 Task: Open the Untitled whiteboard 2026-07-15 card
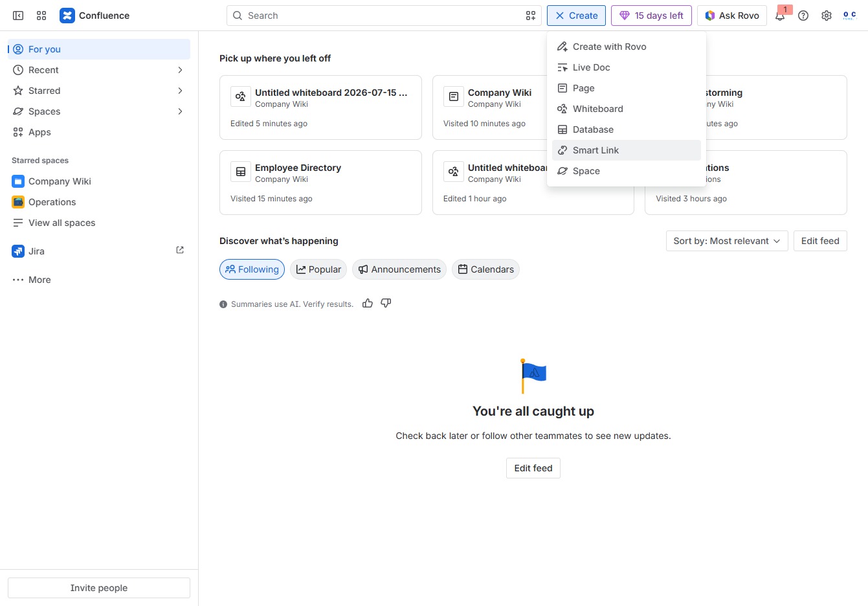(x=320, y=107)
